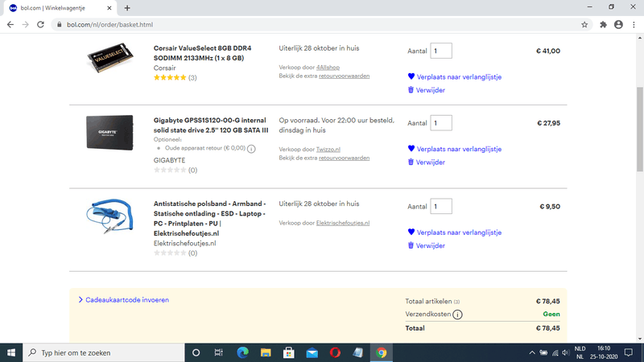View retourvoorwaarden for the Corsair item

pyautogui.click(x=345, y=76)
